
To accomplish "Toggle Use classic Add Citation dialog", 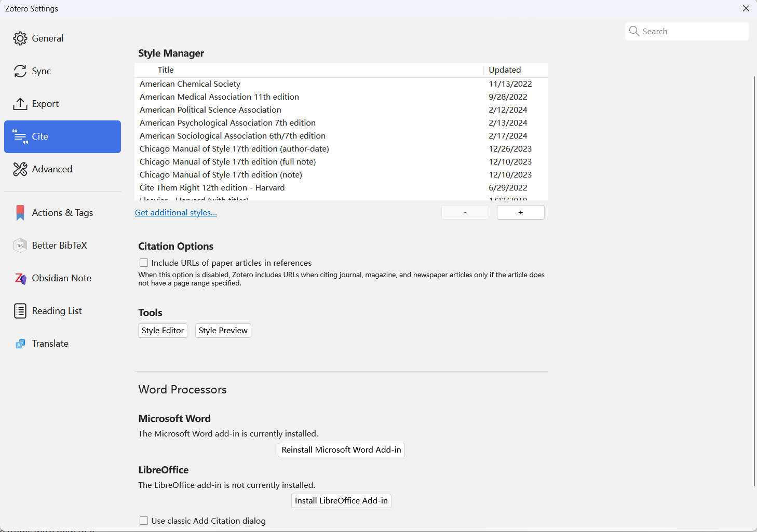I will point(144,521).
